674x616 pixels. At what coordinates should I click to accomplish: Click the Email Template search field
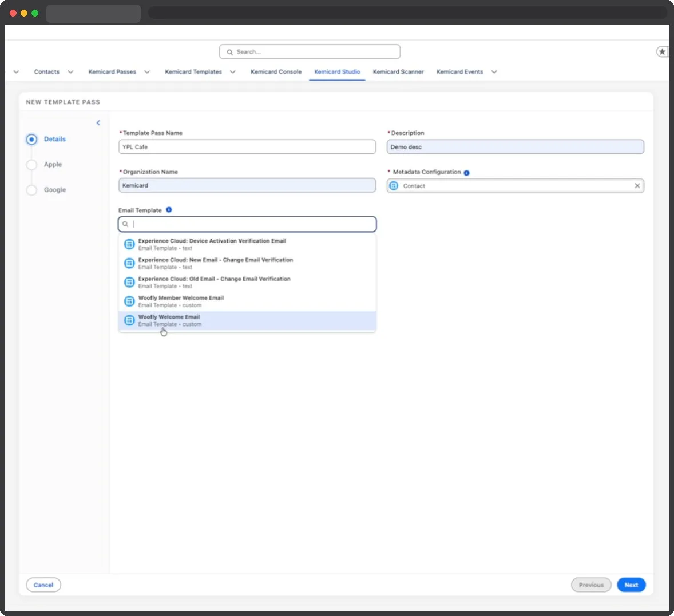pyautogui.click(x=247, y=224)
